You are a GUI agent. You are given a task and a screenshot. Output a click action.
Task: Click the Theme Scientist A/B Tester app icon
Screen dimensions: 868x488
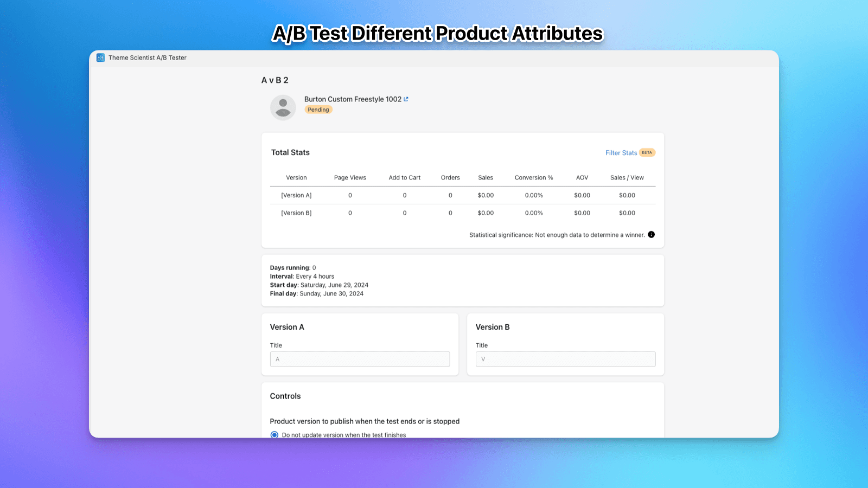pos(100,57)
